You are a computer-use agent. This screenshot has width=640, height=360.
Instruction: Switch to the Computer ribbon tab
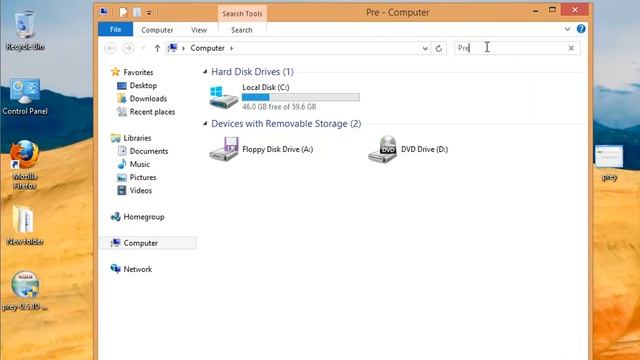tap(157, 30)
